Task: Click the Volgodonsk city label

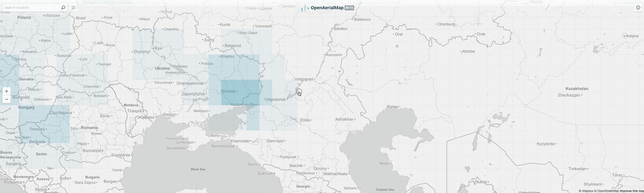Action: pos(275,100)
